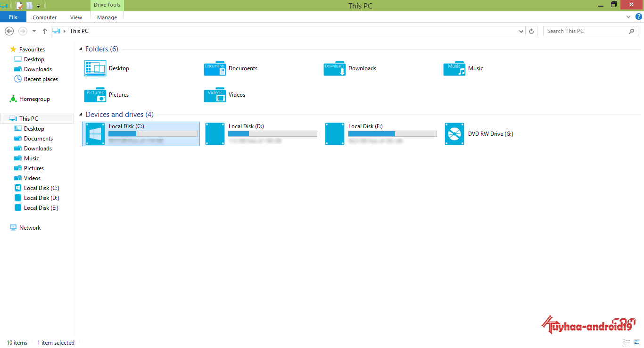
Task: Collapse the Devices and drives group arrow
Action: (x=81, y=115)
